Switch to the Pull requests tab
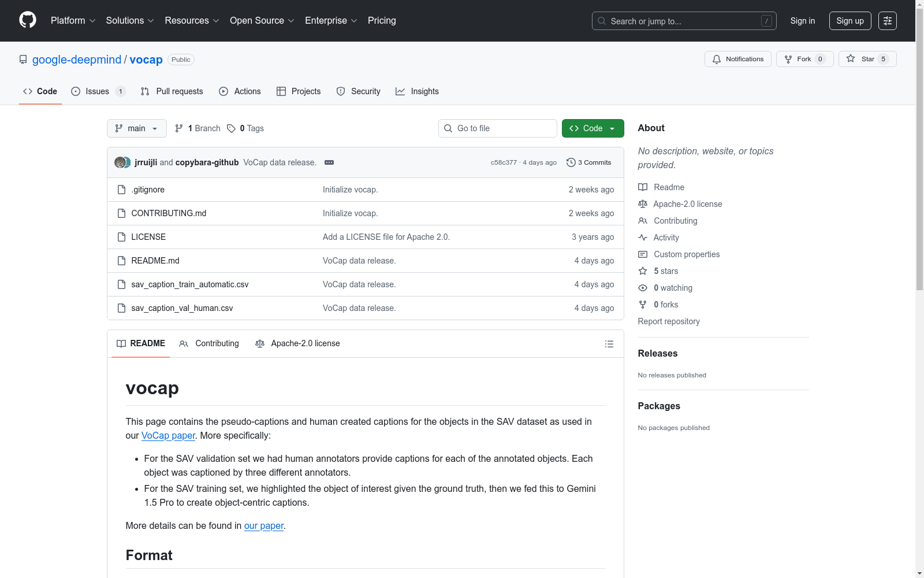 tap(172, 91)
